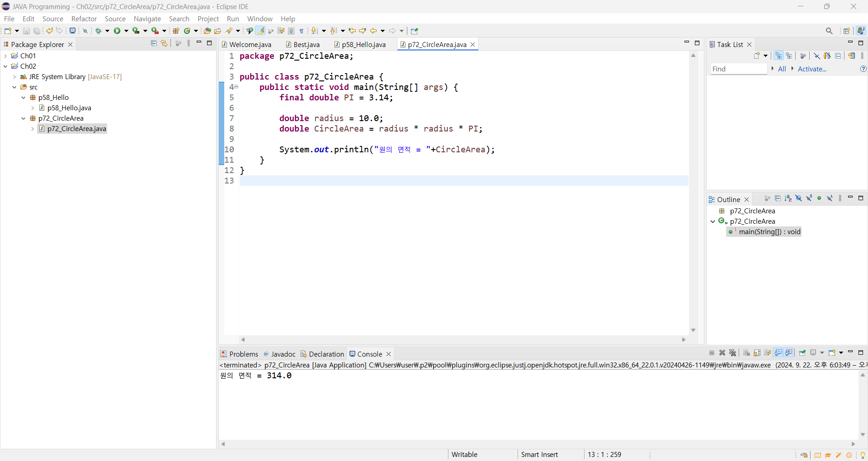Open the Java perspective icon at top right

pos(861,31)
